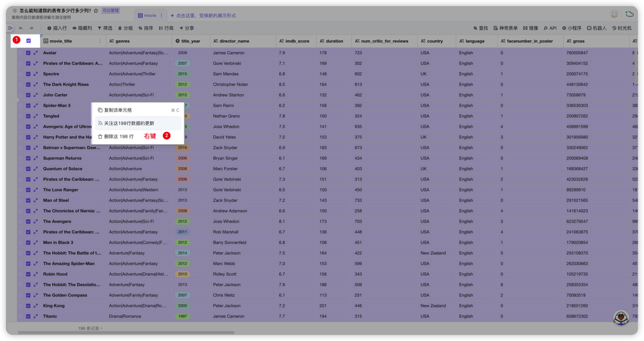Click the gross column header

point(596,41)
